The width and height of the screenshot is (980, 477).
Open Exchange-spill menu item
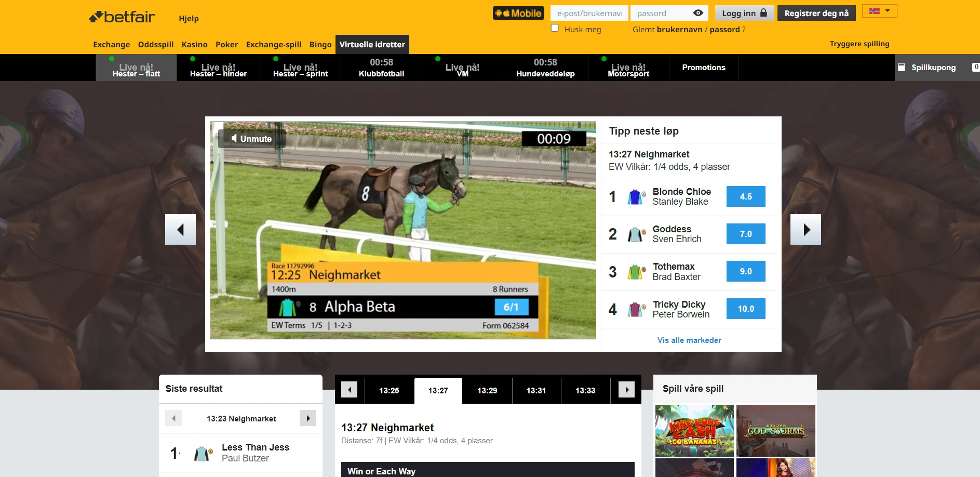(x=274, y=44)
